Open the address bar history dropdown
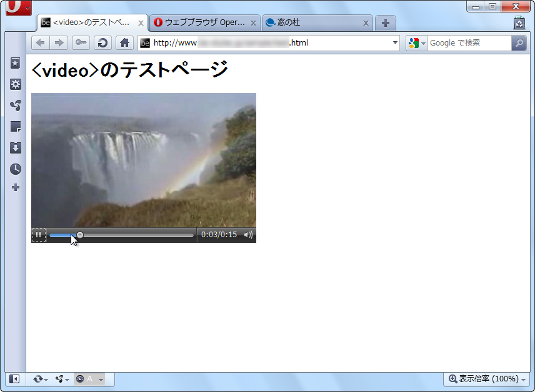 click(x=394, y=42)
